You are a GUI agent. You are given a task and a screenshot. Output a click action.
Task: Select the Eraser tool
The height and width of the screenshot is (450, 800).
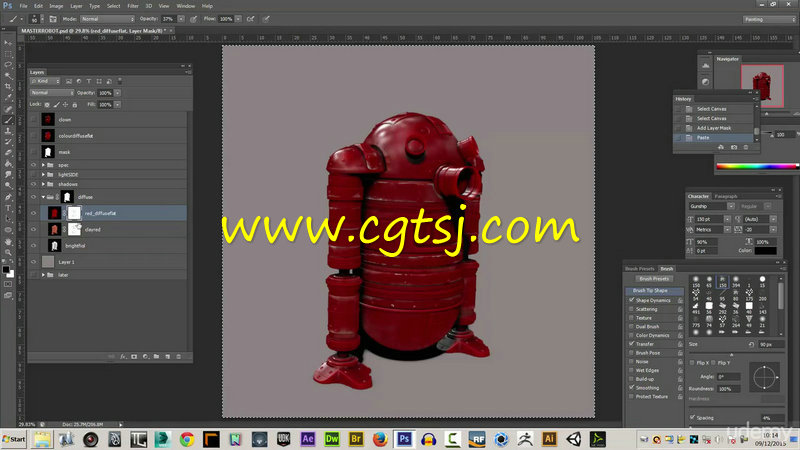tap(8, 153)
